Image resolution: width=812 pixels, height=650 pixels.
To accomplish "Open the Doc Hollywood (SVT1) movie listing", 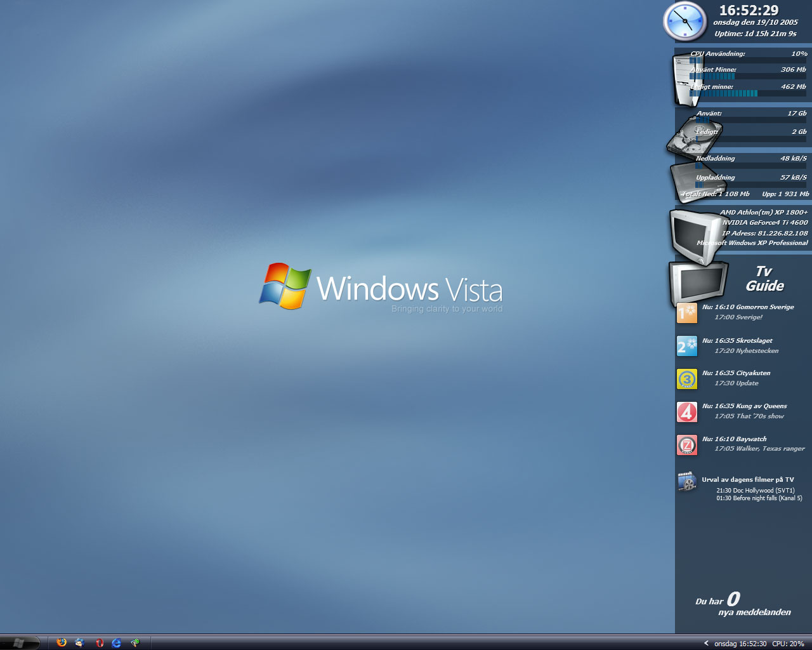I will pyautogui.click(x=755, y=491).
